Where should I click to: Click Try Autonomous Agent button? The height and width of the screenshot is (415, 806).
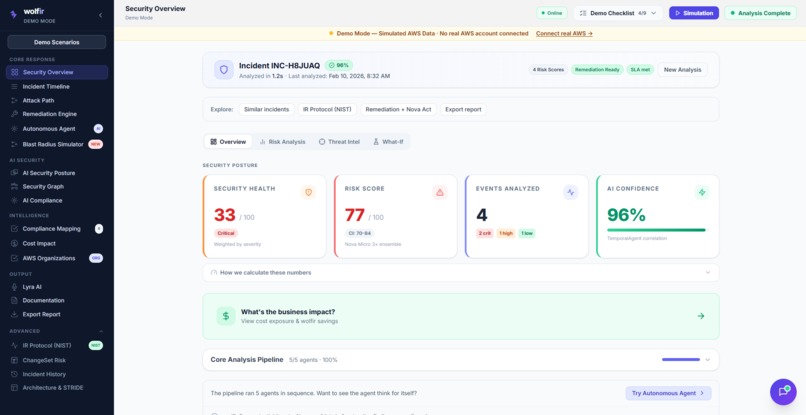click(668, 393)
